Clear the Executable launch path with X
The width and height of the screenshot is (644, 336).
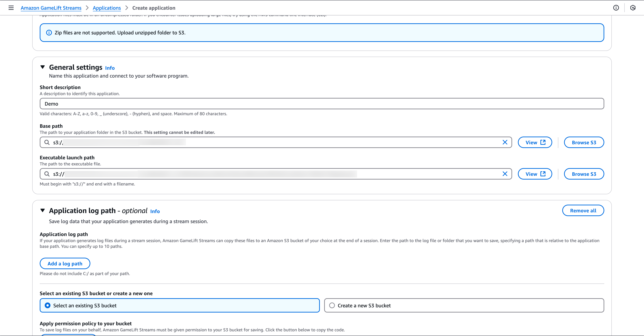[x=505, y=174]
